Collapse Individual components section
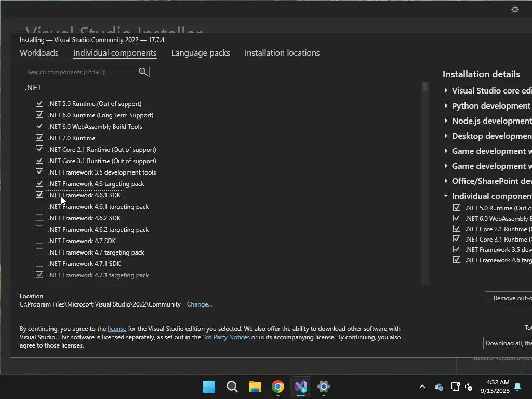This screenshot has height=399, width=532. pyautogui.click(x=446, y=196)
